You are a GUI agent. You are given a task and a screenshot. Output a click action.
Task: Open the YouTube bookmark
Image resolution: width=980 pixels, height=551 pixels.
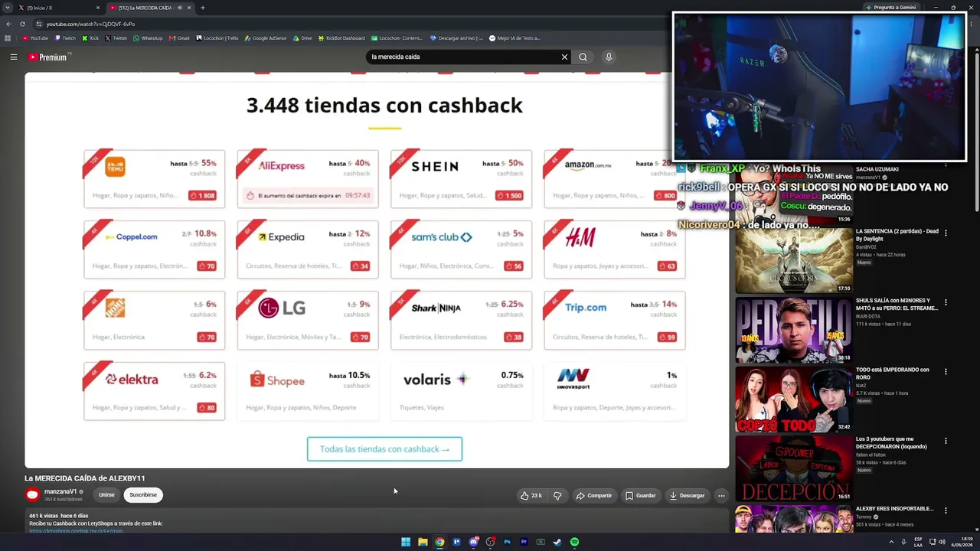[x=35, y=38]
